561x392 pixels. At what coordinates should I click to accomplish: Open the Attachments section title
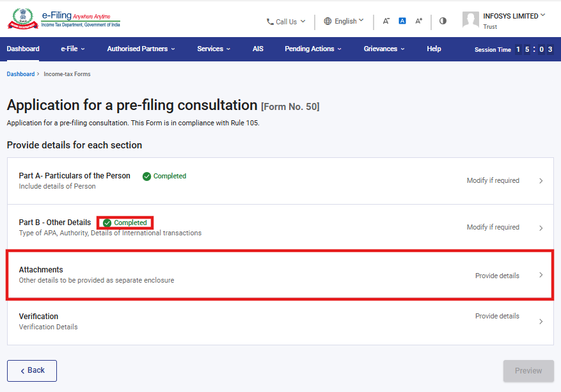pos(41,270)
